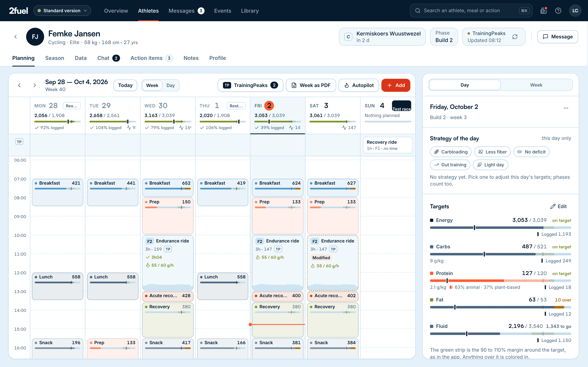The height and width of the screenshot is (367, 588).
Task: Expand Monday's Res... day label
Action: 72,106
